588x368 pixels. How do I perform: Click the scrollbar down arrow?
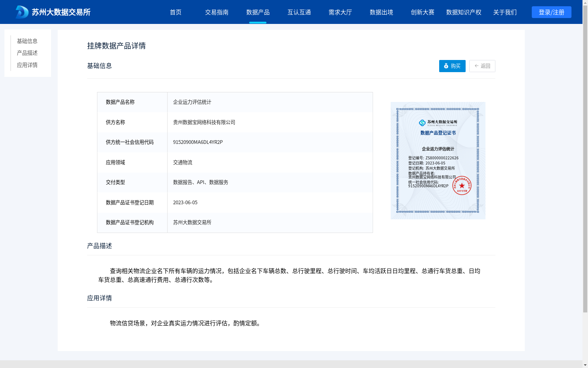pyautogui.click(x=585, y=365)
